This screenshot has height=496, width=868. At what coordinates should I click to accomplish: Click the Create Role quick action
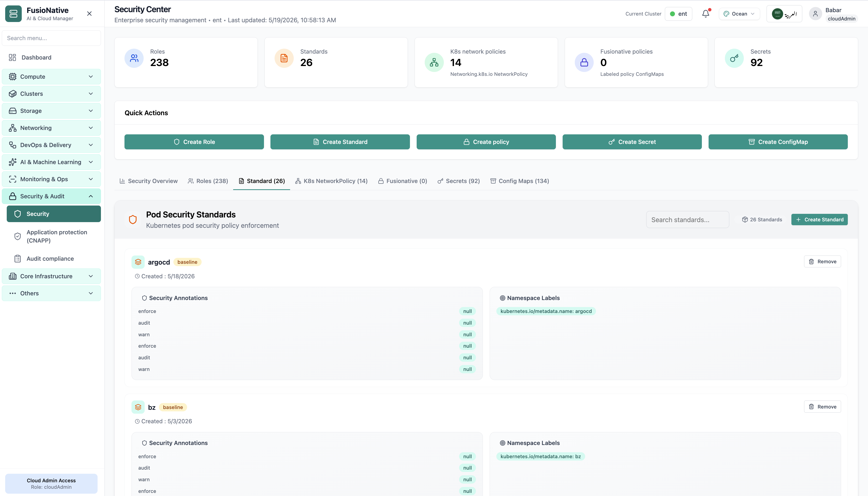(194, 142)
